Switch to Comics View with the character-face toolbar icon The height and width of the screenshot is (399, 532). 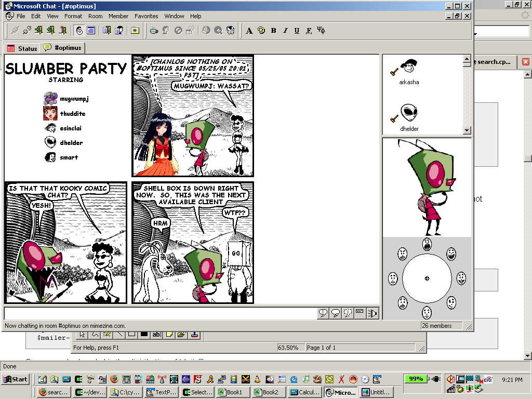[x=79, y=31]
